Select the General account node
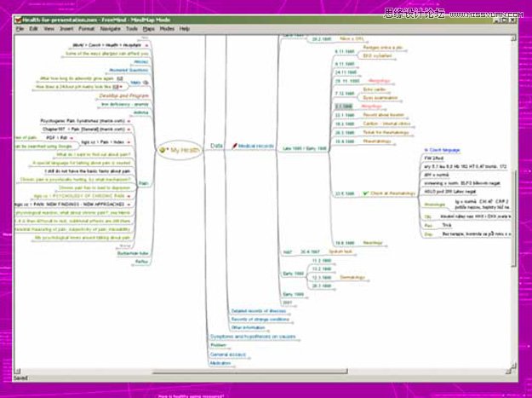 (x=228, y=355)
